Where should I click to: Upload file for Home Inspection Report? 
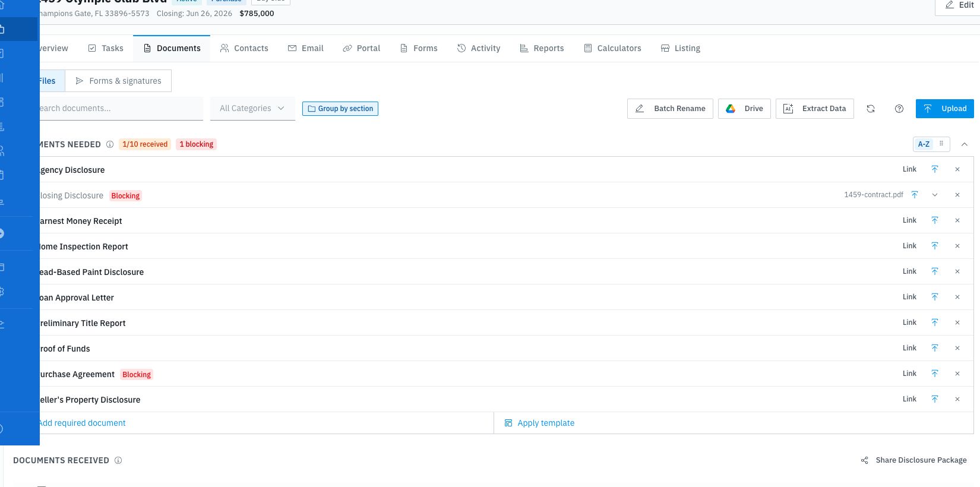[x=935, y=246]
